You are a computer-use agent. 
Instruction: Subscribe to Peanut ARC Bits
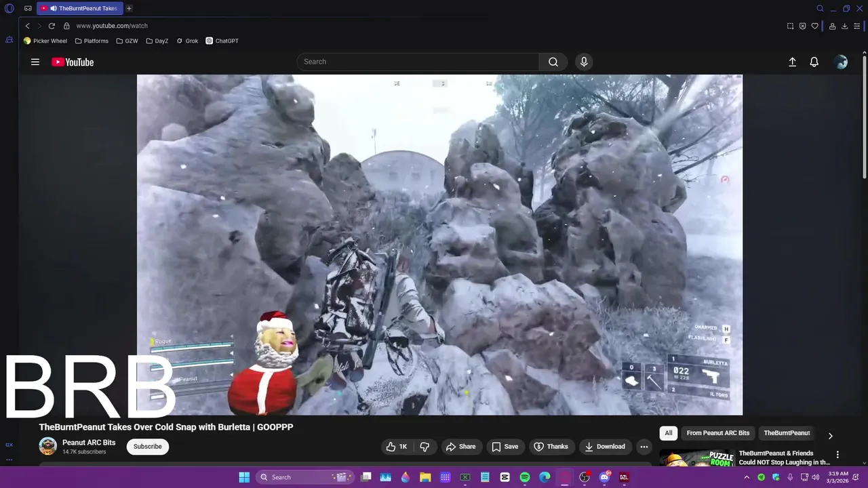tap(147, 447)
